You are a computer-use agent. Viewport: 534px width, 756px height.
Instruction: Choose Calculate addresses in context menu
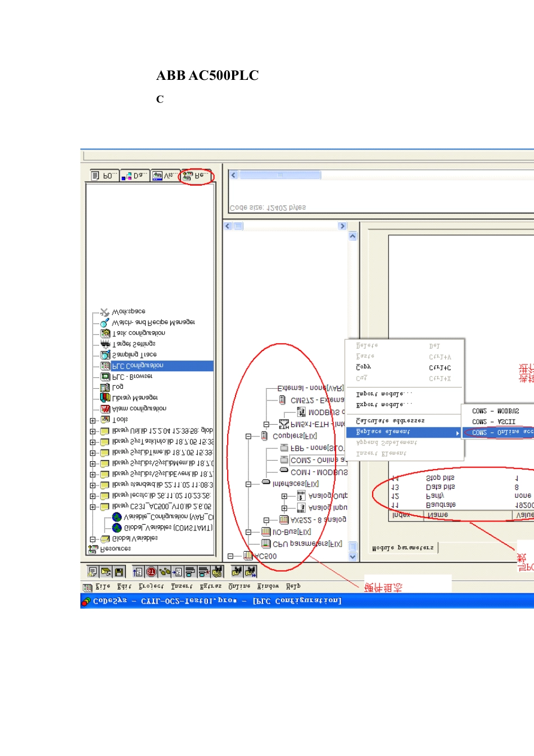pyautogui.click(x=404, y=421)
